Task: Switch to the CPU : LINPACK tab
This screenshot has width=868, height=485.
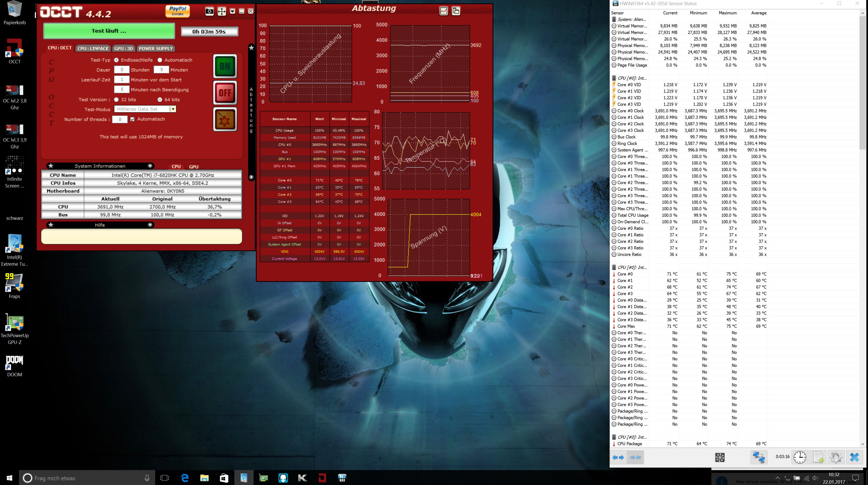Action: click(x=93, y=48)
